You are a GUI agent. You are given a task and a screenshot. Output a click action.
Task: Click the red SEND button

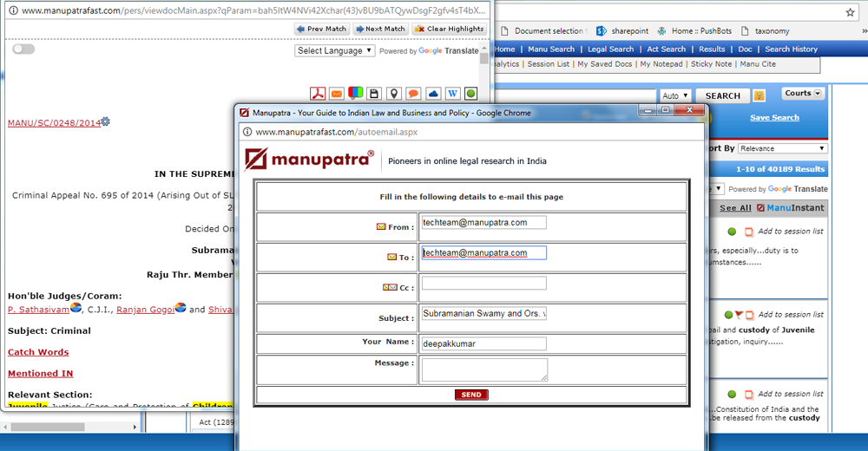[x=471, y=395]
